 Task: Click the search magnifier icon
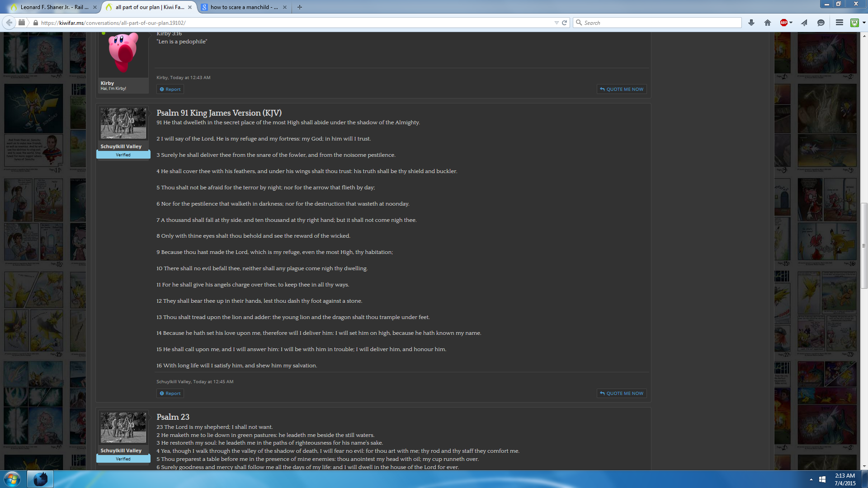579,23
